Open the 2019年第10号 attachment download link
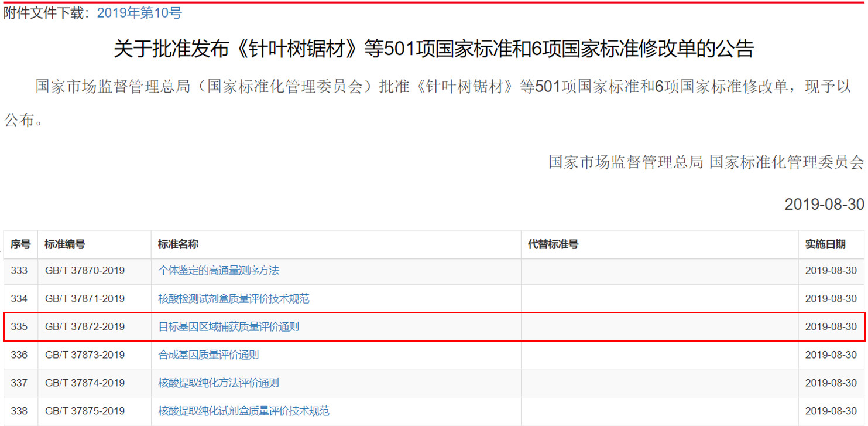Image resolution: width=868 pixels, height=426 pixels. [139, 13]
